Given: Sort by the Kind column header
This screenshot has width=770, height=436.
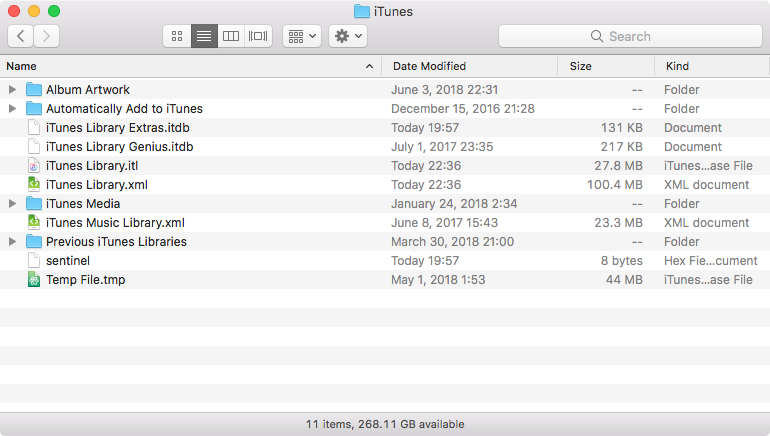Looking at the screenshot, I should (712, 66).
